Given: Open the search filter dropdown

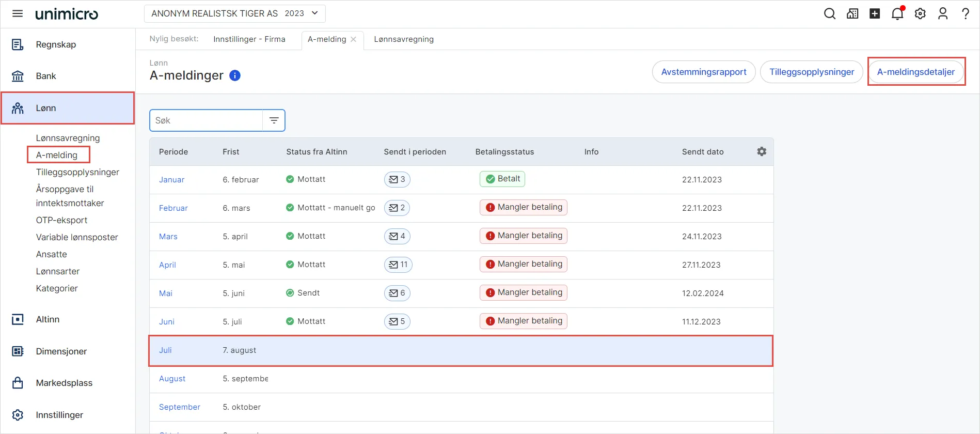Looking at the screenshot, I should point(274,120).
